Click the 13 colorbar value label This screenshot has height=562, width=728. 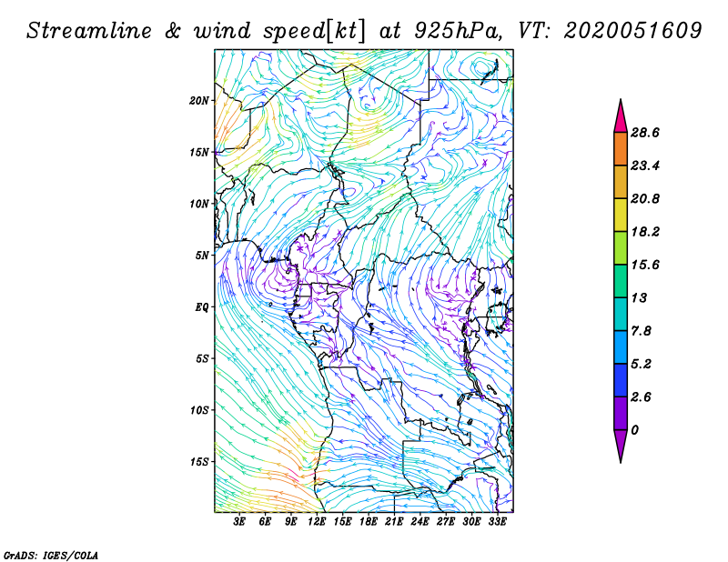point(639,297)
